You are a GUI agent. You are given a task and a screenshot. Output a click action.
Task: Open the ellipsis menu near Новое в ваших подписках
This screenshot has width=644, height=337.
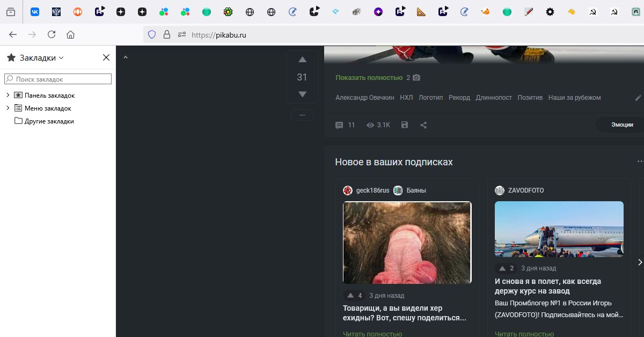(x=640, y=161)
